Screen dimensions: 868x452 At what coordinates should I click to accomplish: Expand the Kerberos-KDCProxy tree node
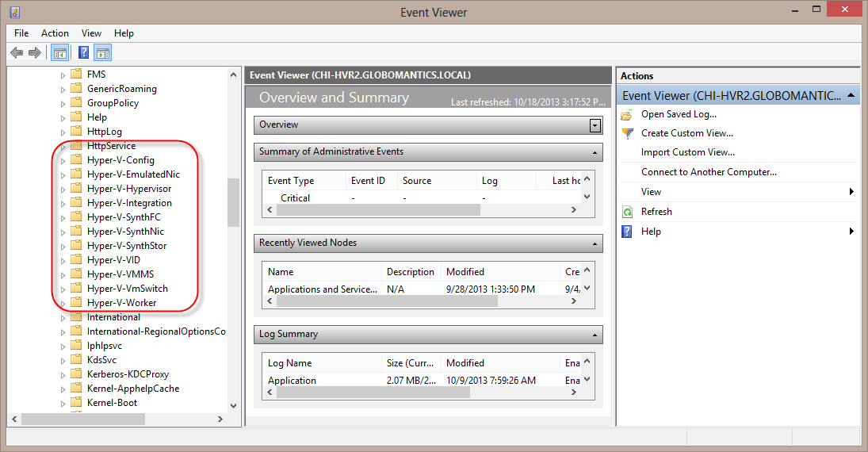(x=63, y=375)
